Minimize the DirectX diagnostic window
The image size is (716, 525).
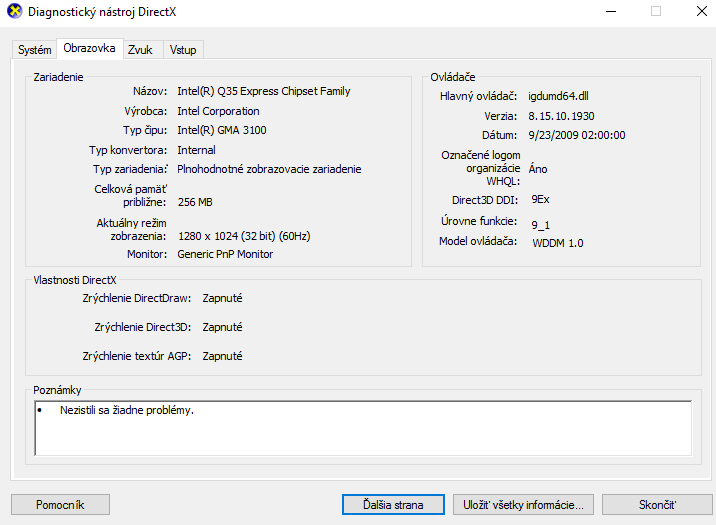[611, 11]
